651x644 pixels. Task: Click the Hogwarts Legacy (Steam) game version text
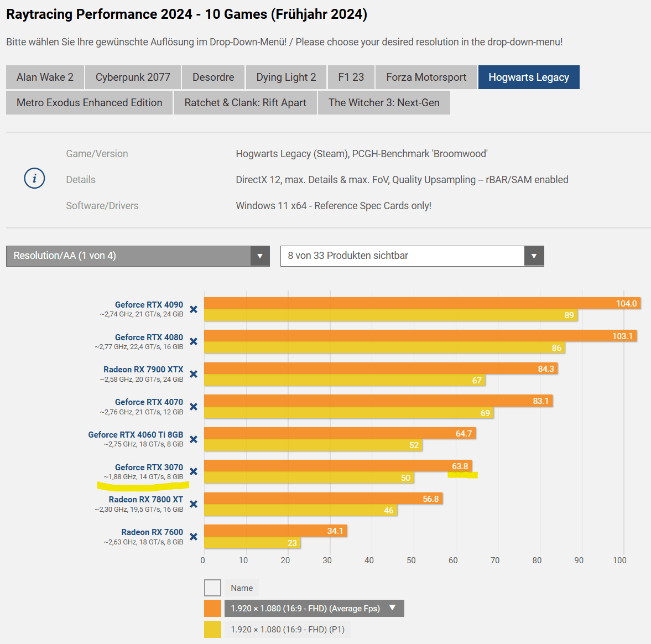(x=362, y=154)
